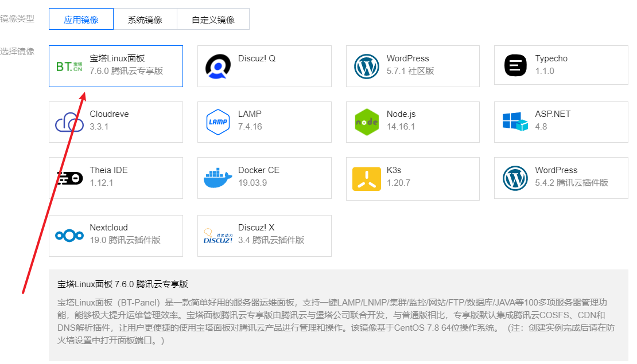Click the Theia IDE logo icon
This screenshot has width=637, height=364.
[69, 178]
